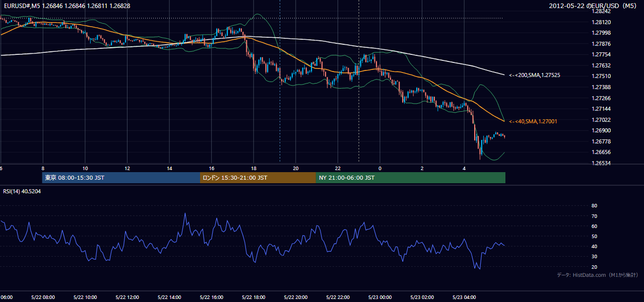Viewport: 644px width, 302px height.
Task: Click the 60 level on RSI axis
Action: tap(594, 226)
